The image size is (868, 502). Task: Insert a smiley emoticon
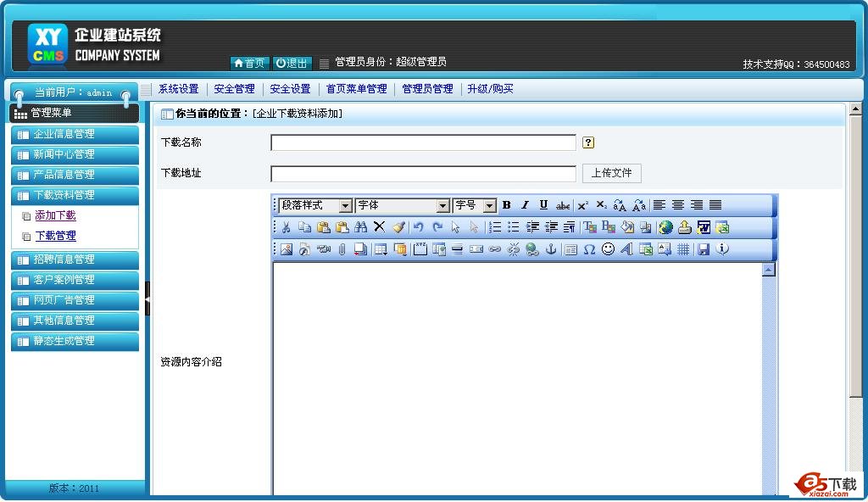coord(608,249)
